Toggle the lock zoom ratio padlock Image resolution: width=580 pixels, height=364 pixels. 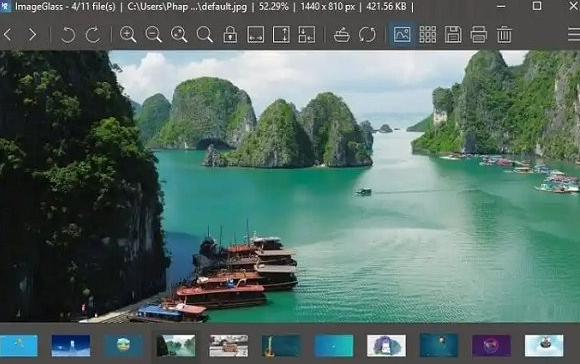pyautogui.click(x=230, y=35)
